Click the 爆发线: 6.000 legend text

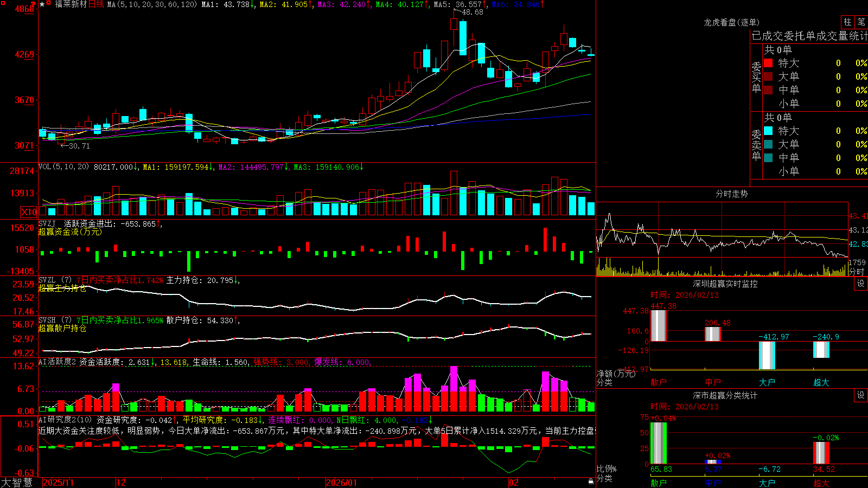342,362
